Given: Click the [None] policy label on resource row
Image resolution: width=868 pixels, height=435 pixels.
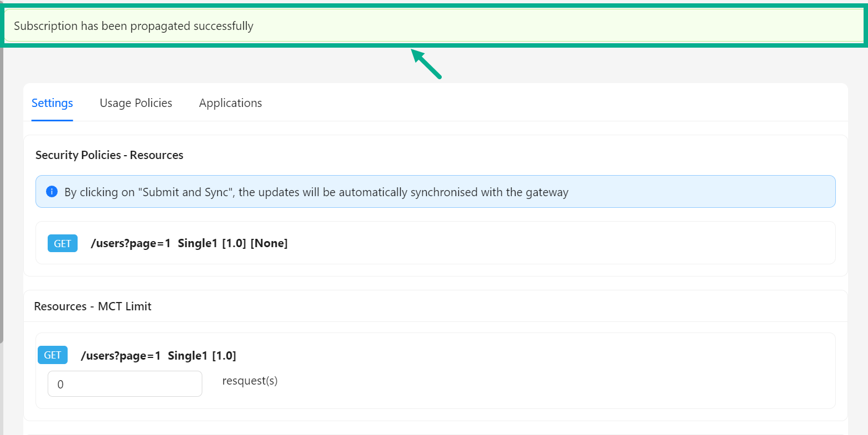Looking at the screenshot, I should click(x=269, y=243).
